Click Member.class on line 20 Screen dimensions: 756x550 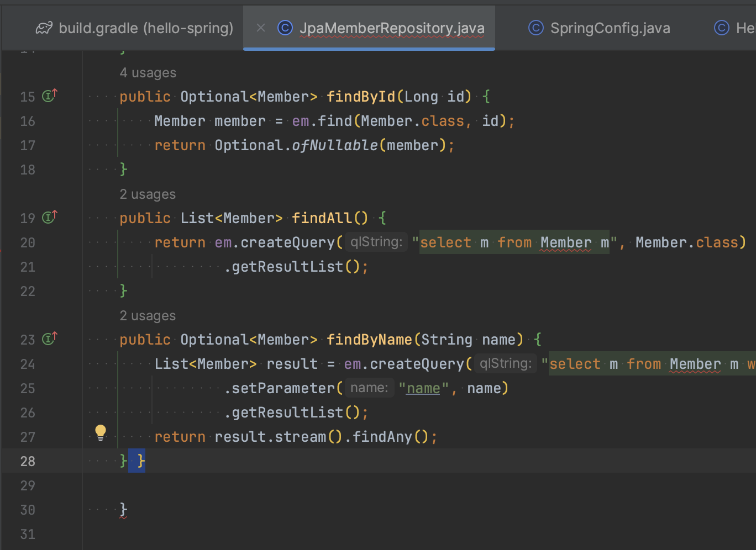tap(687, 242)
